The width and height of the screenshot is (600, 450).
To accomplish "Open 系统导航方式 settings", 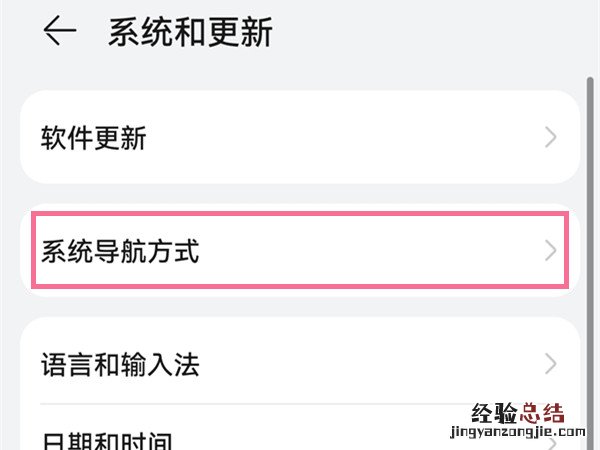I will (x=120, y=251).
